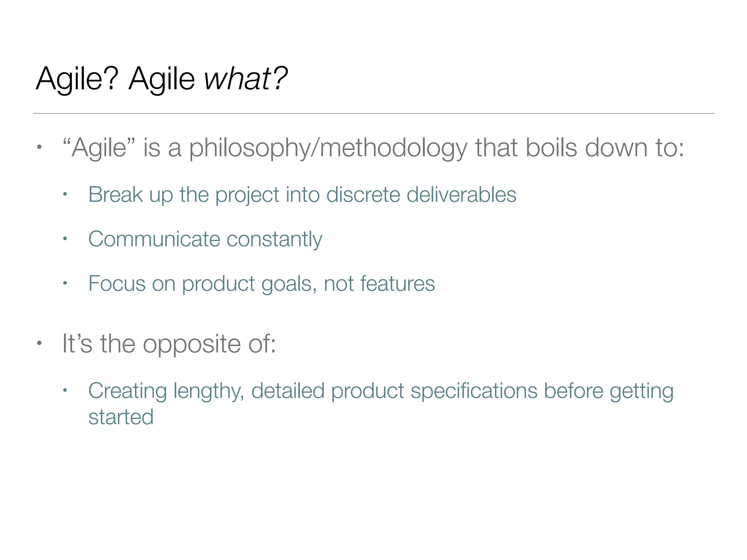
Task: Click the bullet dot before '"Agile" is a philosophy'
Action: (39, 148)
